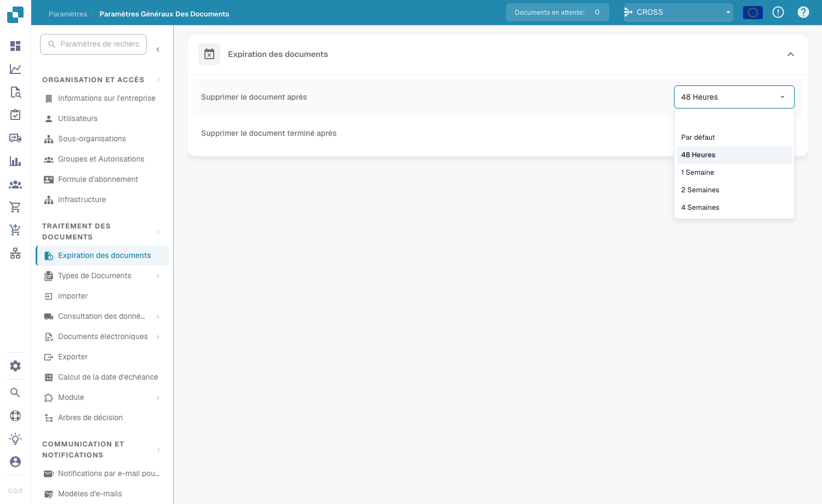Click the magnifier search icon in rail
Viewport: 822px width, 504px height.
(x=15, y=393)
